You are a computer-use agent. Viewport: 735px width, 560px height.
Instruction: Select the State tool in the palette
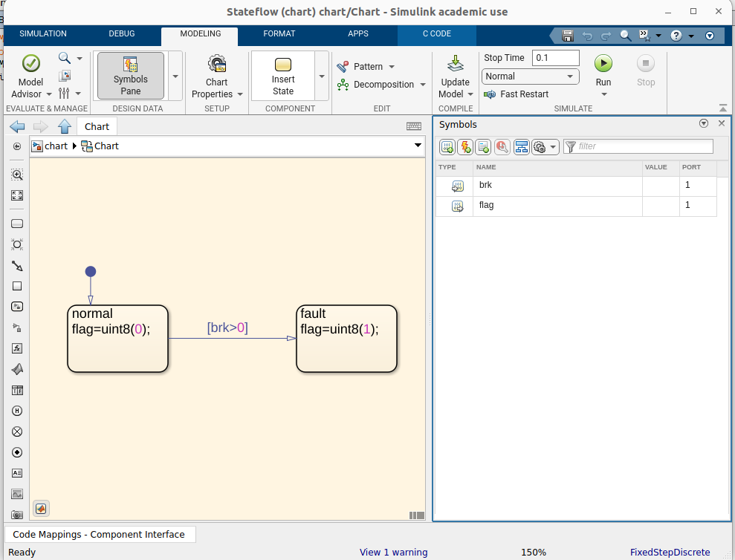pyautogui.click(x=17, y=224)
